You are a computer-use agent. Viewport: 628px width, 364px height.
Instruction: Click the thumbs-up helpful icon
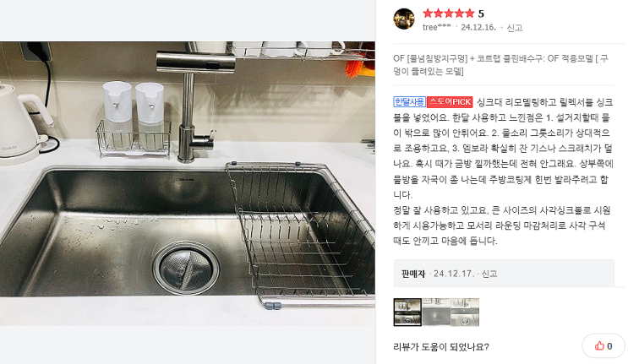click(599, 346)
